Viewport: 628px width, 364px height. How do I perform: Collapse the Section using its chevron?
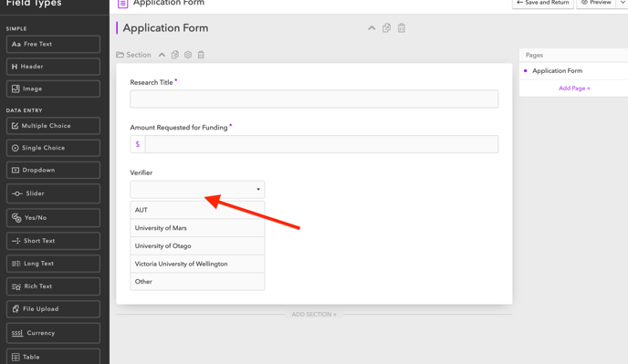point(162,55)
